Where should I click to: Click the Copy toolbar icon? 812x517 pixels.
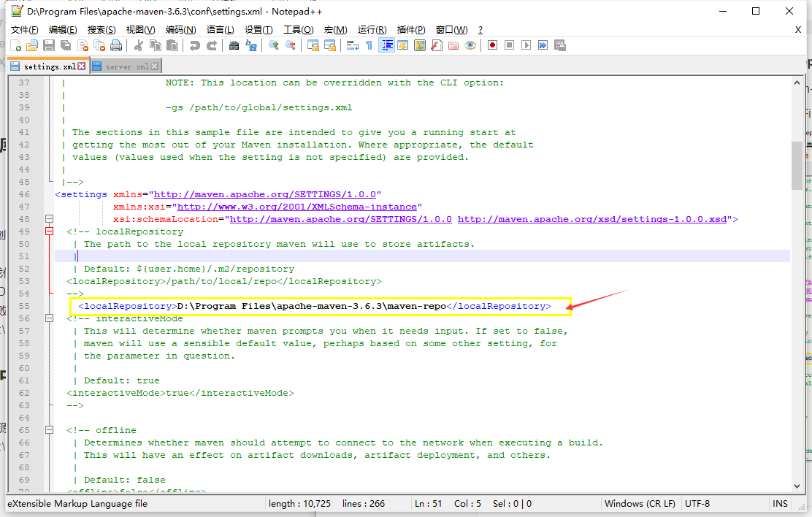[x=156, y=45]
